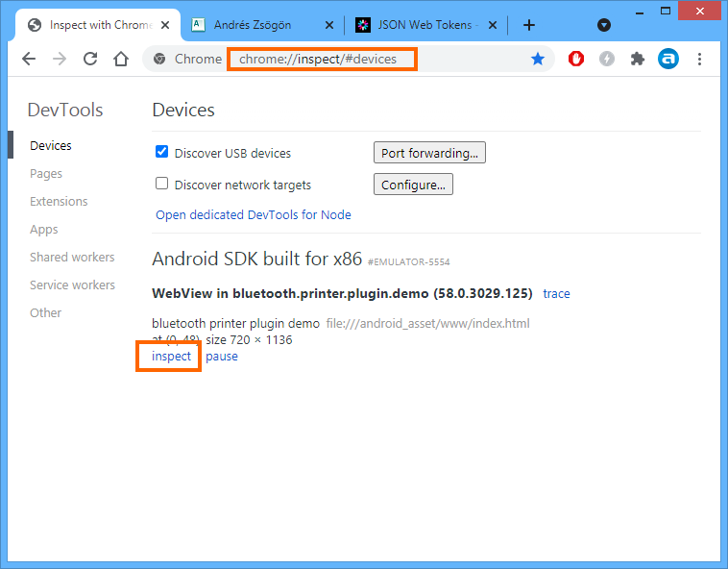Viewport: 728px width, 569px height.
Task: Click the Configure button
Action: pos(413,185)
